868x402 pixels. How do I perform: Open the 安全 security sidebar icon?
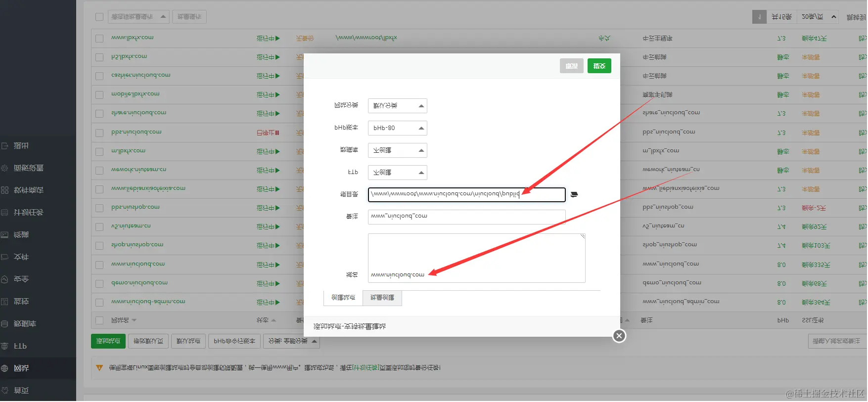point(4,279)
